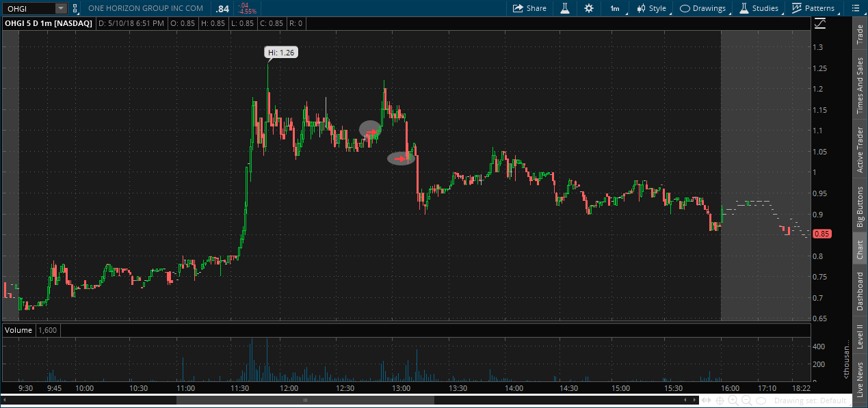Change the 1m timeframe aggregation
The height and width of the screenshot is (408, 868).
614,8
